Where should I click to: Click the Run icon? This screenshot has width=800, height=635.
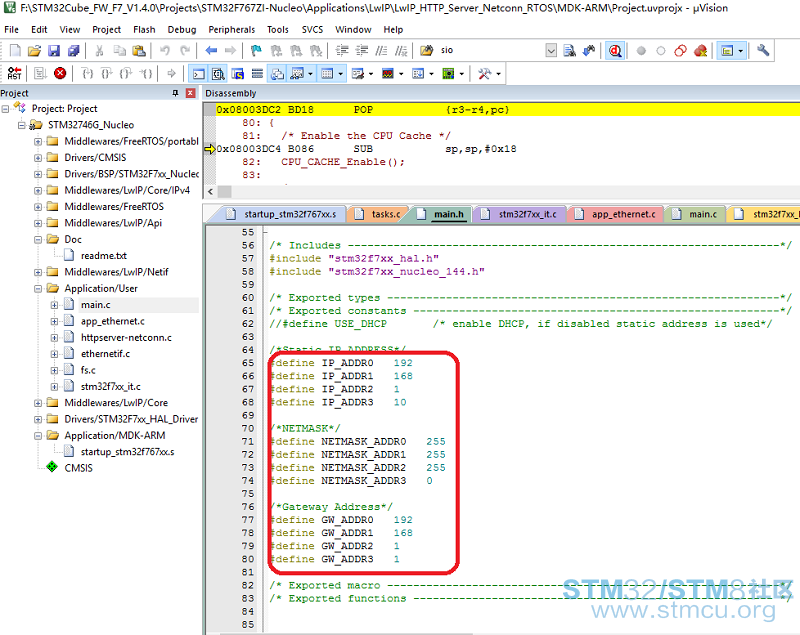tap(40, 73)
